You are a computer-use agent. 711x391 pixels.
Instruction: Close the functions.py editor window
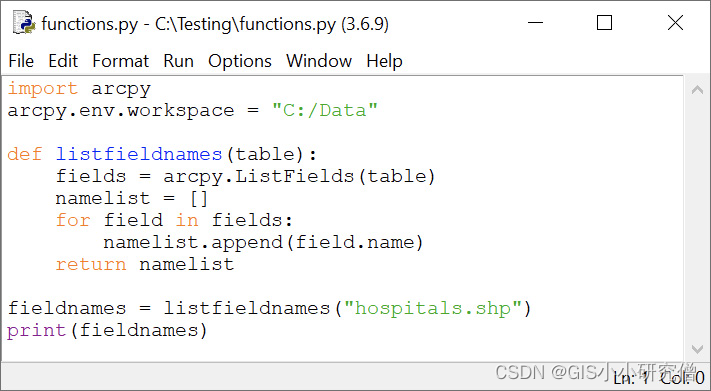pyautogui.click(x=675, y=23)
